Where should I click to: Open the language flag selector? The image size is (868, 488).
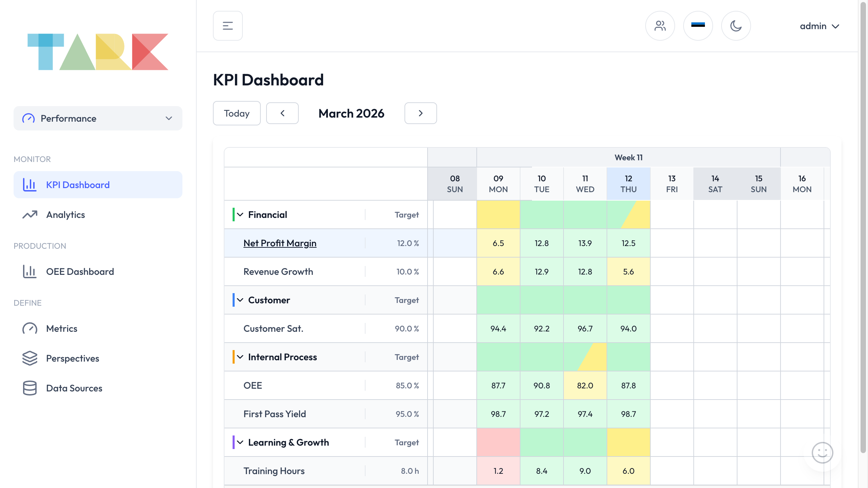tap(698, 25)
